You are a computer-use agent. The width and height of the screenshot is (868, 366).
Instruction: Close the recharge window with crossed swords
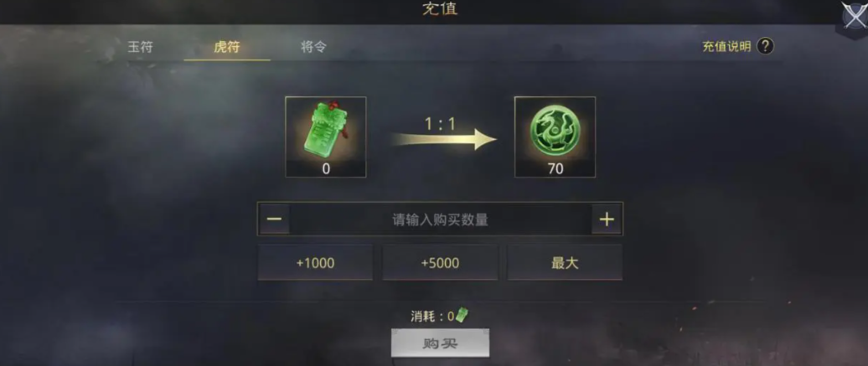pos(854,16)
